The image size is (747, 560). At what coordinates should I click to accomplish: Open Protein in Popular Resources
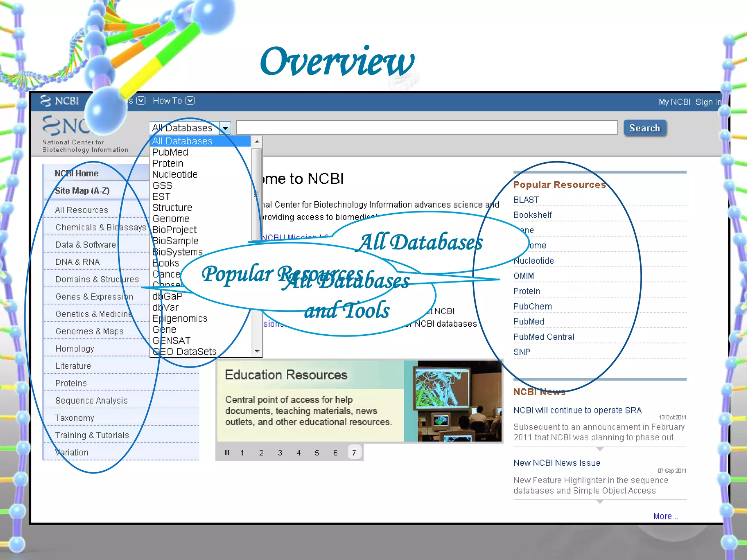527,291
